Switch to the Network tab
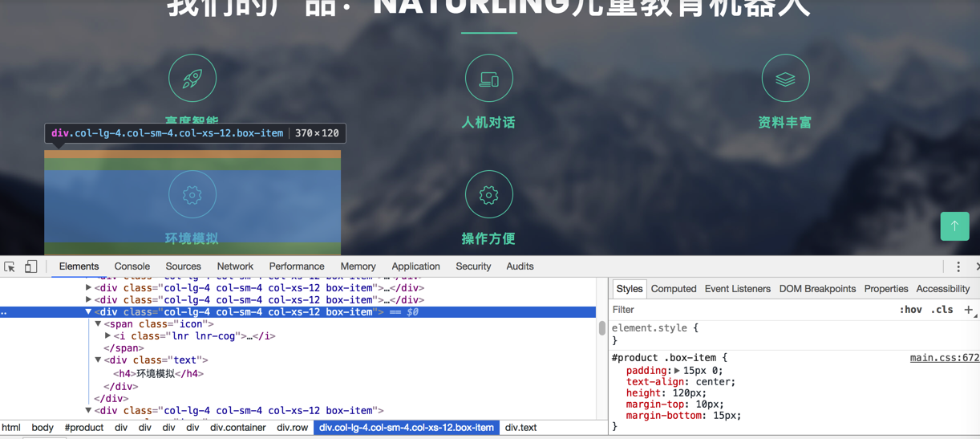 click(x=235, y=266)
